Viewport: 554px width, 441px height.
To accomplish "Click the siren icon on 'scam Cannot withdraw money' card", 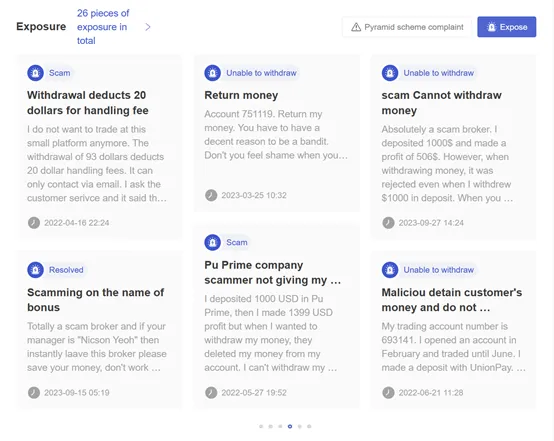I will click(x=390, y=73).
